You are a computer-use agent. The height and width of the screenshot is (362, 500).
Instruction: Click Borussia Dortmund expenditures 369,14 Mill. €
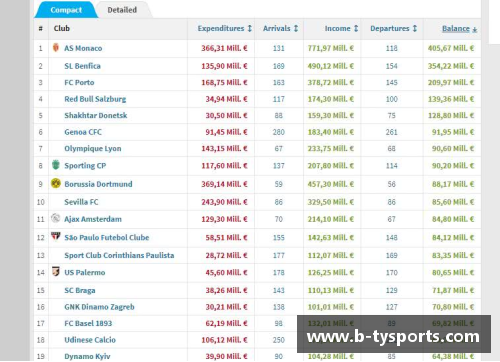224,184
